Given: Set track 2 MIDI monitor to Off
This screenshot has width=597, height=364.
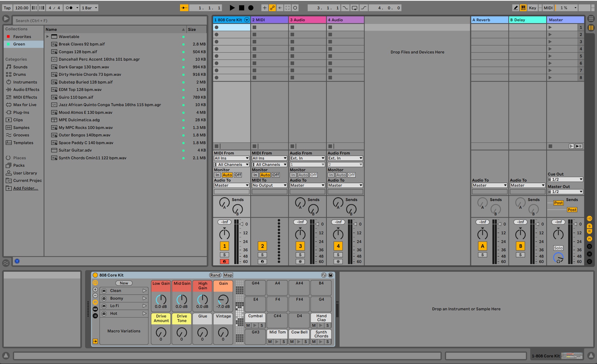Looking at the screenshot, I should [276, 175].
